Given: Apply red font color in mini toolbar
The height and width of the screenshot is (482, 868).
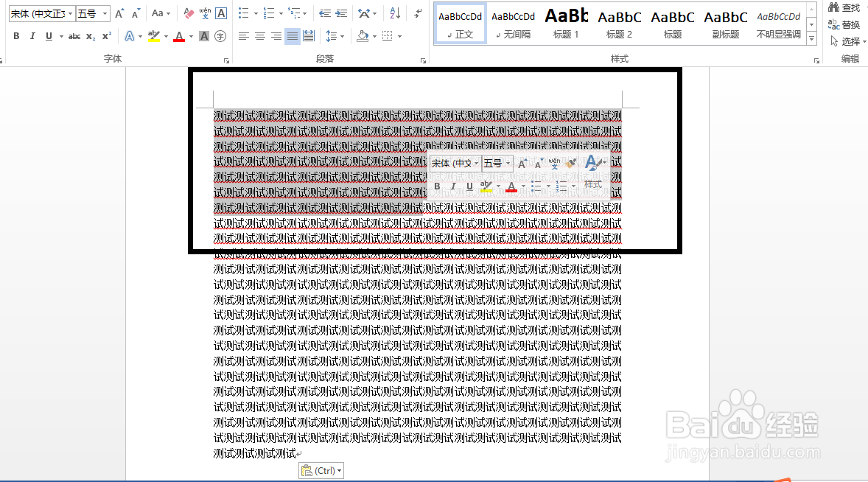Looking at the screenshot, I should coord(511,186).
